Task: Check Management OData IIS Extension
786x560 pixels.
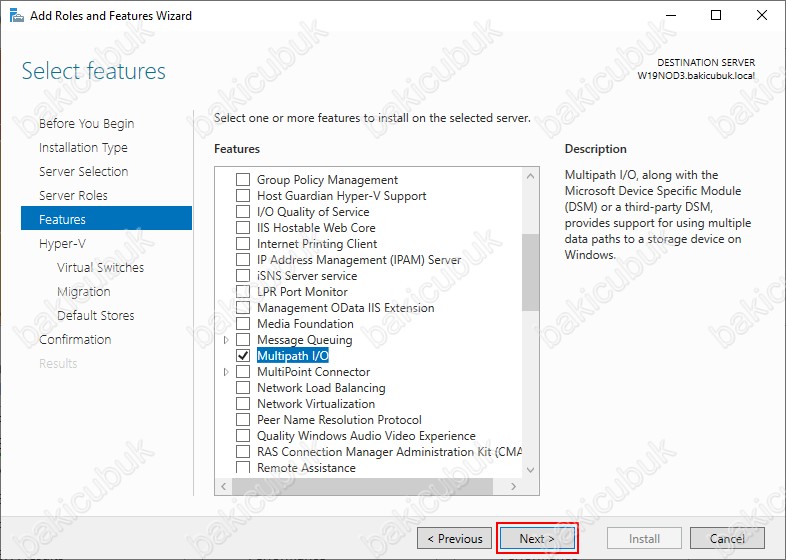Action: 243,308
